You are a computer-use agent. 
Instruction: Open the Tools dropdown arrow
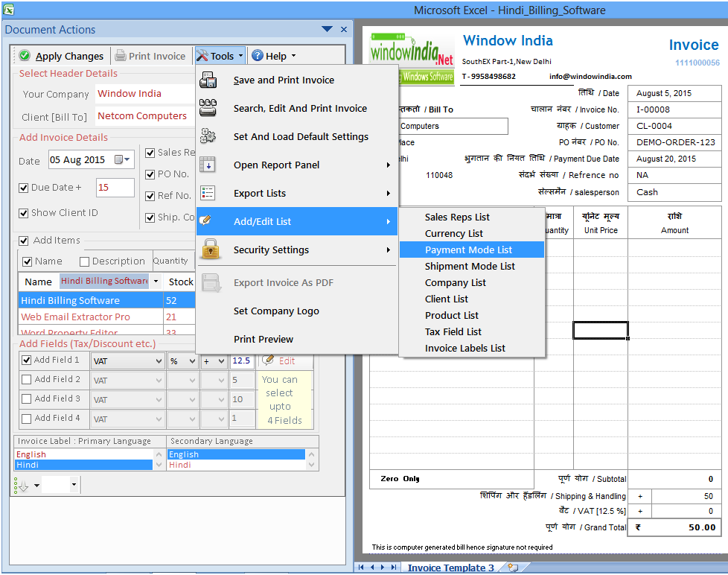(240, 56)
